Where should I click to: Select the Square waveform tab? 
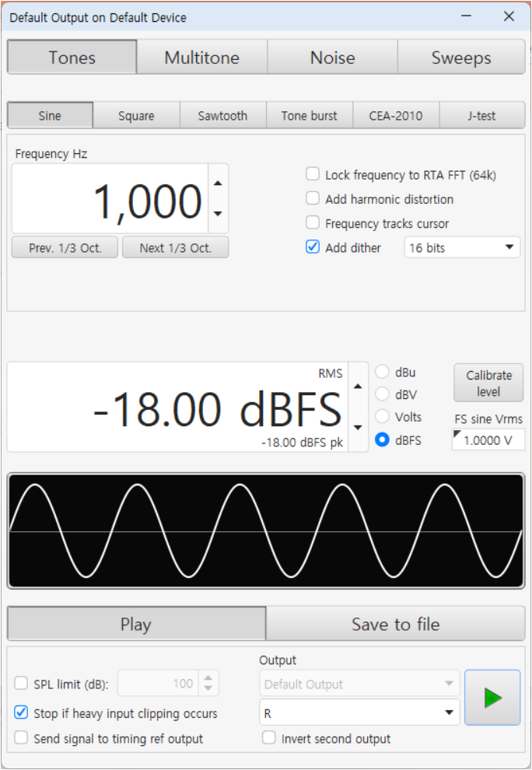[x=136, y=116]
